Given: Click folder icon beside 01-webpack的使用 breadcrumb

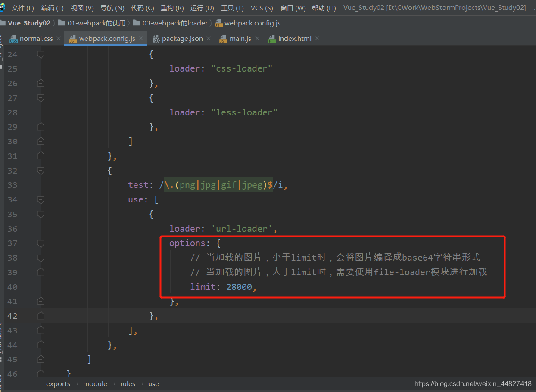Looking at the screenshot, I should pyautogui.click(x=62, y=23).
